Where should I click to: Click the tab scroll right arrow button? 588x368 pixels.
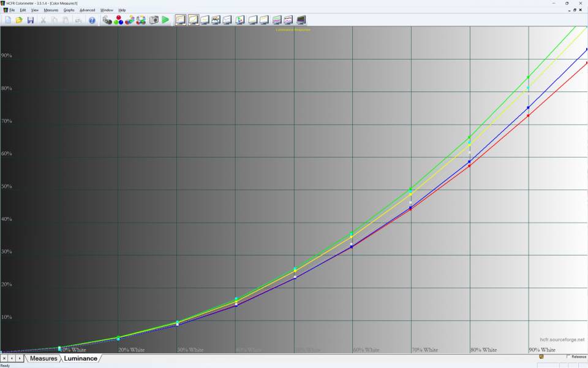[x=20, y=358]
